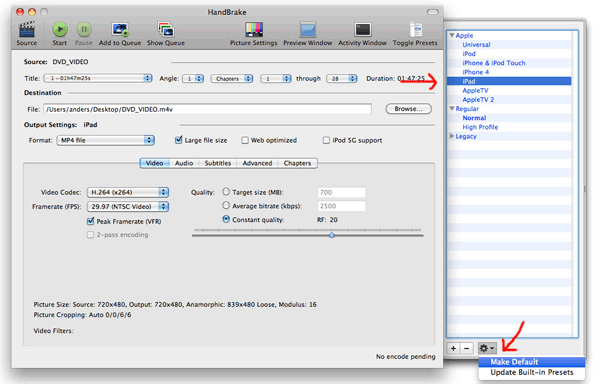Select the iPod preset

pyautogui.click(x=469, y=54)
